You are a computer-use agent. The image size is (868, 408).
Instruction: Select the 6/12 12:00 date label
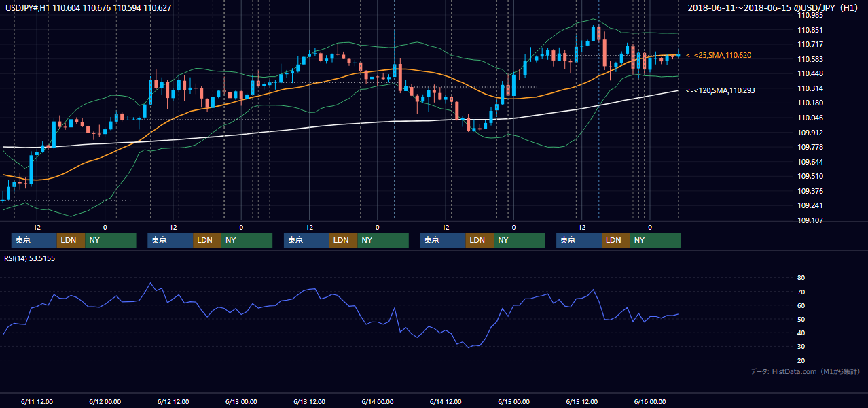pyautogui.click(x=173, y=402)
